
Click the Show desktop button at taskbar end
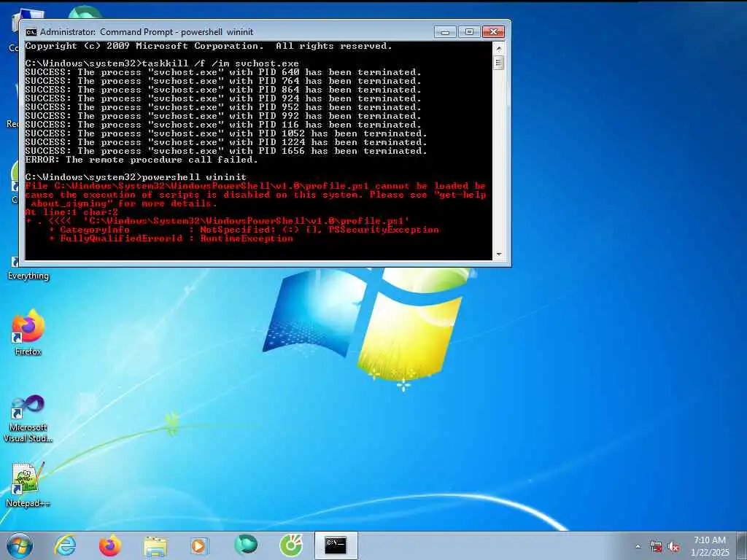pyautogui.click(x=743, y=545)
